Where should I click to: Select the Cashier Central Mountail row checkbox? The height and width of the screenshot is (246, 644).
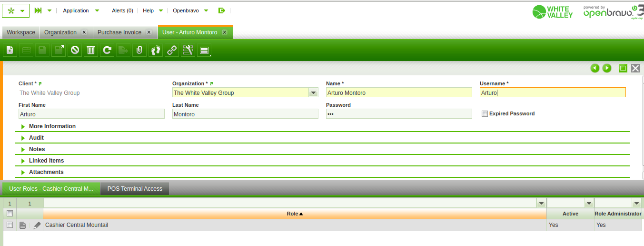[10, 225]
